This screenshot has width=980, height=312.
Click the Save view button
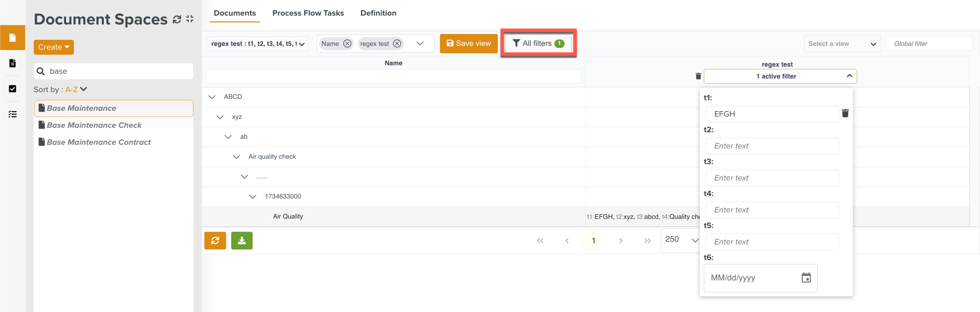pyautogui.click(x=468, y=43)
